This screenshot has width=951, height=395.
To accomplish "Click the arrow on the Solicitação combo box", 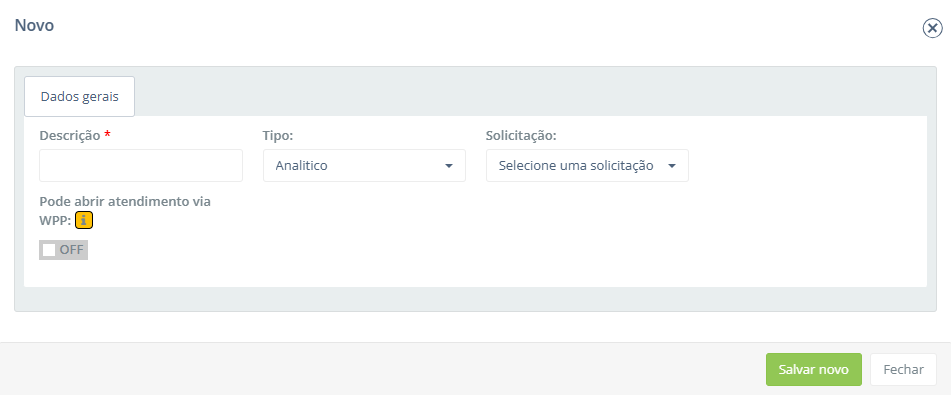I will [671, 166].
